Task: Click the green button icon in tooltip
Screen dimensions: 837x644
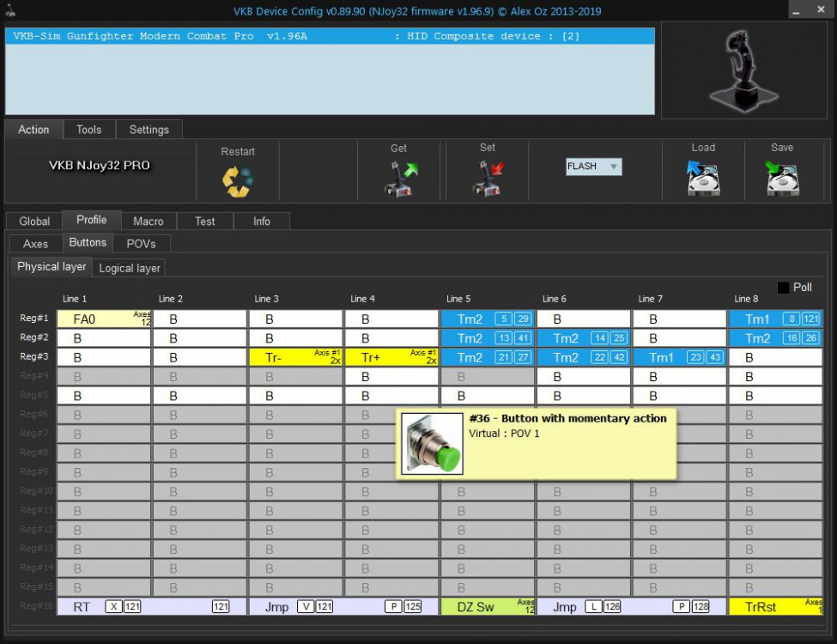Action: [432, 443]
